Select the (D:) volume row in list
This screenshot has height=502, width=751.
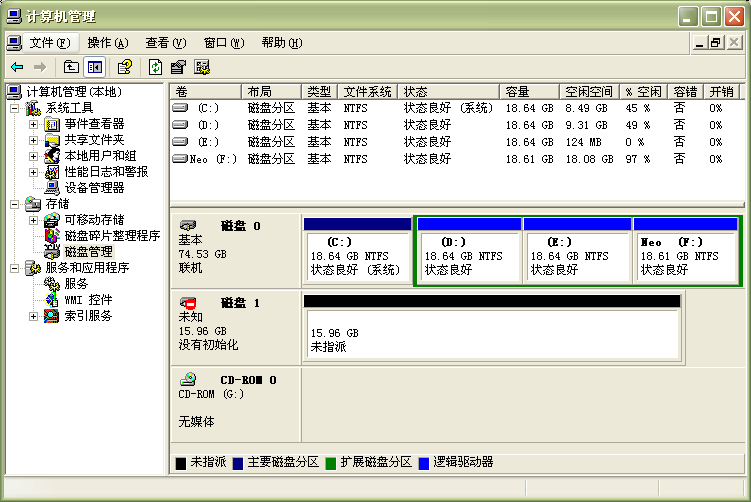click(x=457, y=125)
